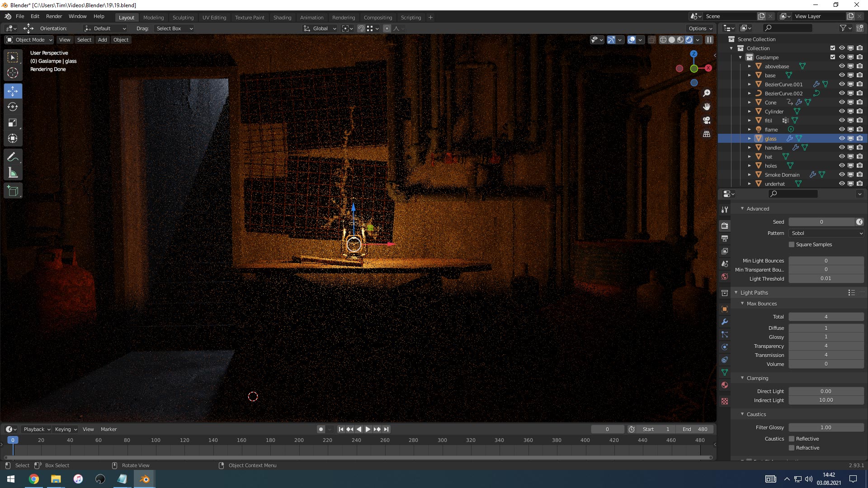Adjust the Indirect Light clamping field
Screen dimensions: 868x488
[x=826, y=400]
